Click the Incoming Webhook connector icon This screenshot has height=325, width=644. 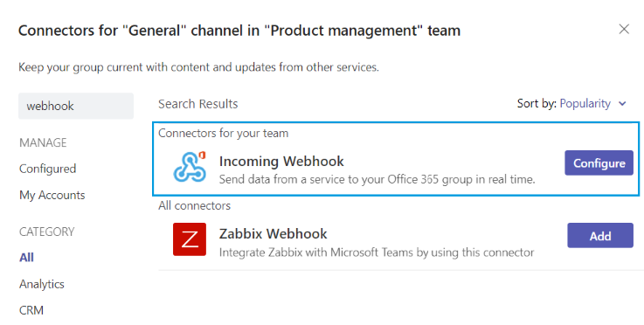190,167
